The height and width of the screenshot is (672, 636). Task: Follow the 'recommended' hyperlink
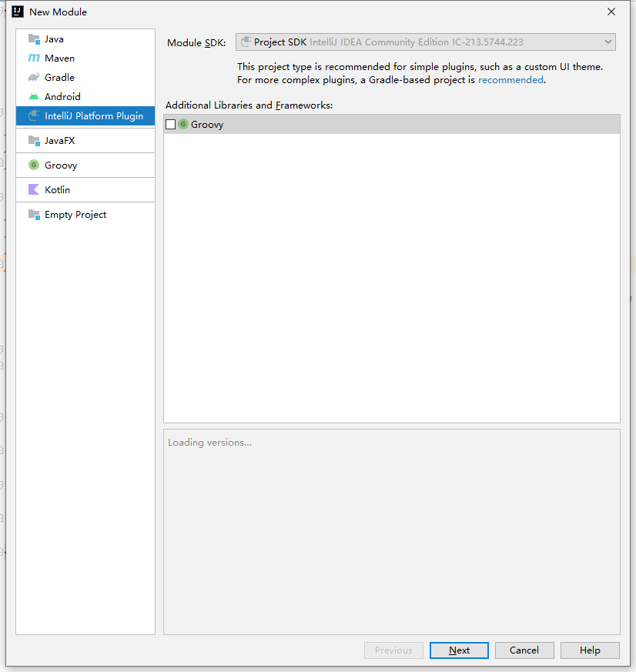(510, 80)
